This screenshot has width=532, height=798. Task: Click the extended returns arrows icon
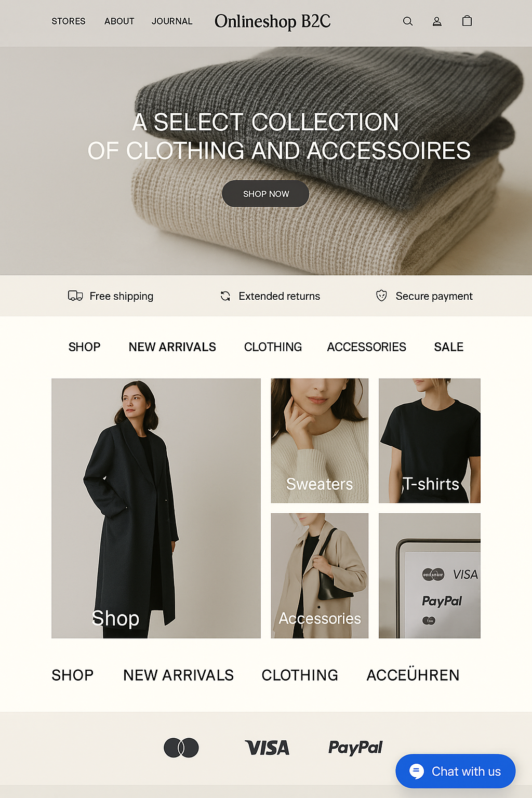(225, 296)
